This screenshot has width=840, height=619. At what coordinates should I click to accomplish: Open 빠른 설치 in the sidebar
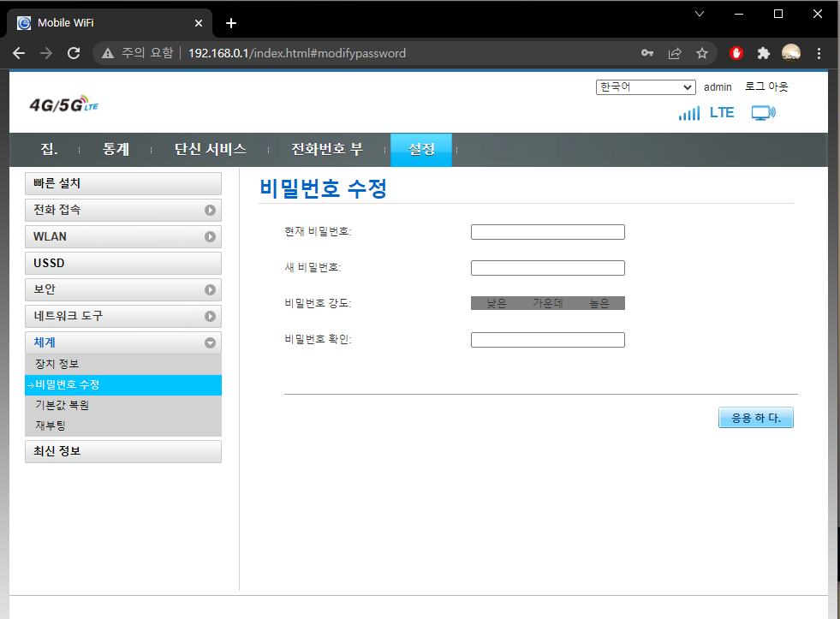click(123, 184)
